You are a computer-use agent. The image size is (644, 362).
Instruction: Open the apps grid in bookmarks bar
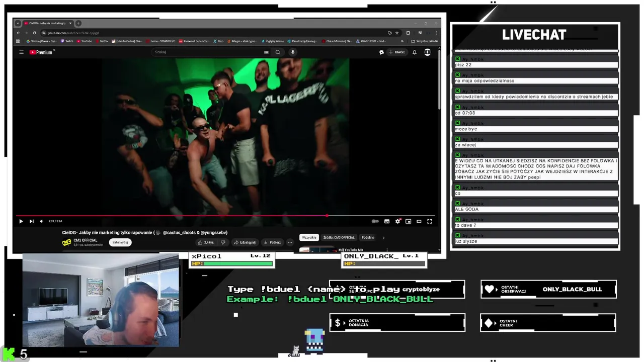tap(18, 41)
